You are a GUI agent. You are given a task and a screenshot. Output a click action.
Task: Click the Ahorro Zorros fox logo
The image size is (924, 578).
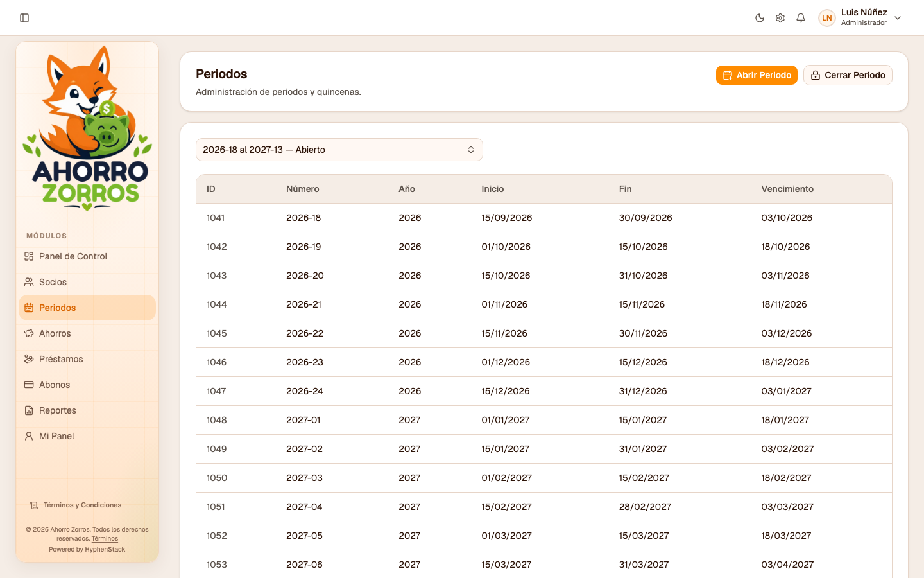click(87, 128)
